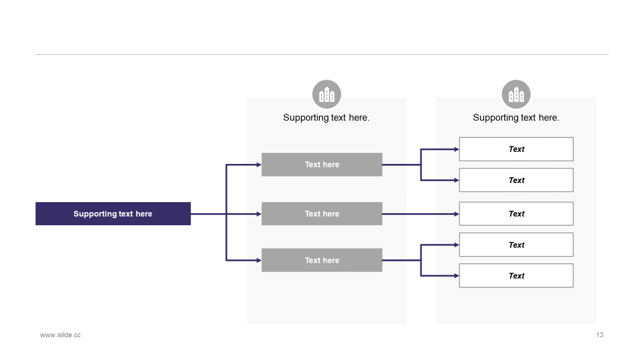Select 'Supporting text here.' heading in the middle column
The width and height of the screenshot is (644, 362).
[327, 118]
